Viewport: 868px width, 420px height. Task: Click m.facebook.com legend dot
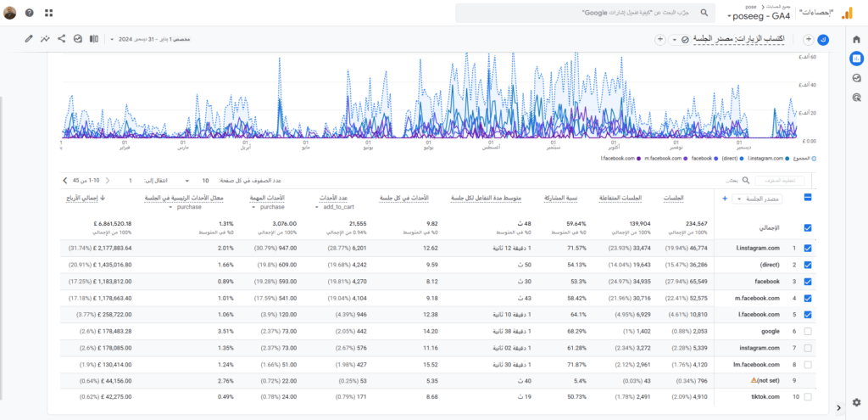coord(685,159)
